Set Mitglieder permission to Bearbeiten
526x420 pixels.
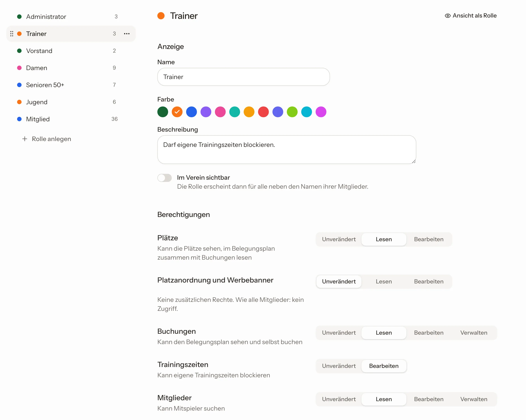(428, 399)
